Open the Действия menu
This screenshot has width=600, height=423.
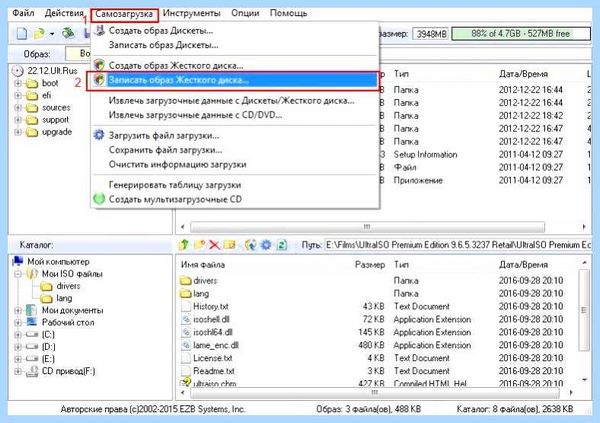tap(64, 13)
